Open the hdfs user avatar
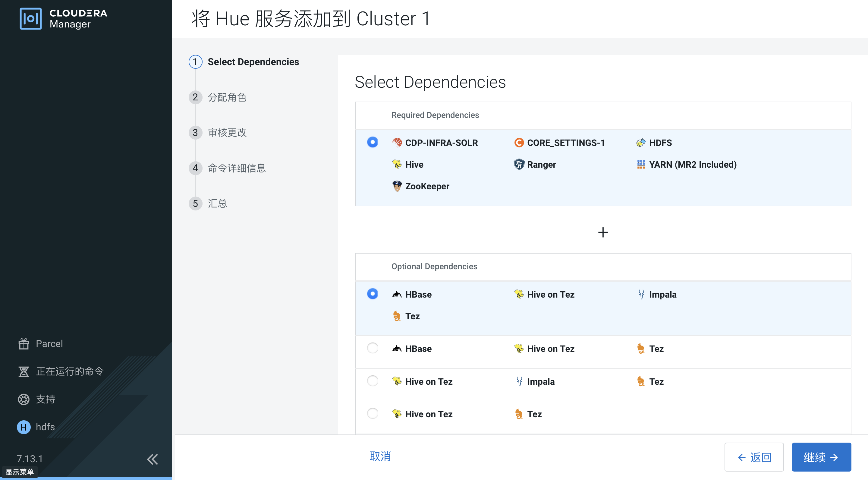Image resolution: width=868 pixels, height=480 pixels. point(24,427)
